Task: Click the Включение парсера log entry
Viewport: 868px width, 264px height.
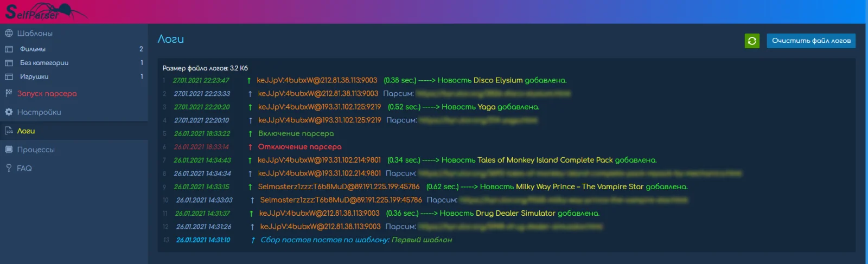Action: (x=296, y=133)
